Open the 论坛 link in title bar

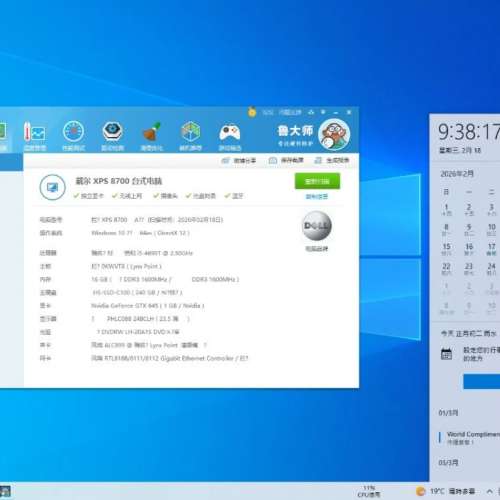268,112
